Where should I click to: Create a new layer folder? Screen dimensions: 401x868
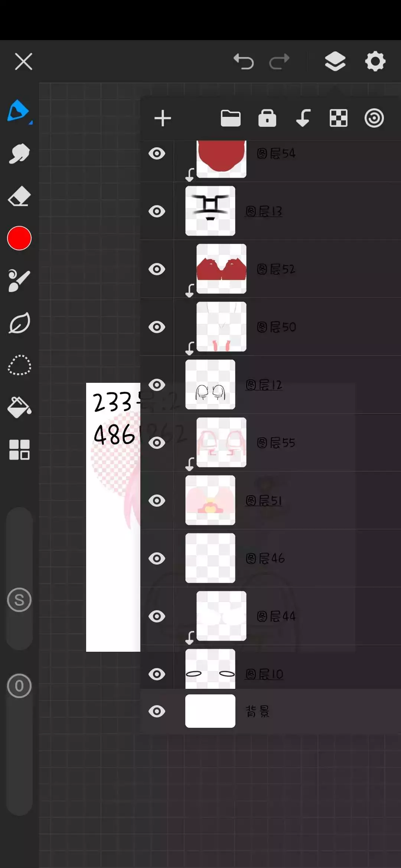(231, 118)
